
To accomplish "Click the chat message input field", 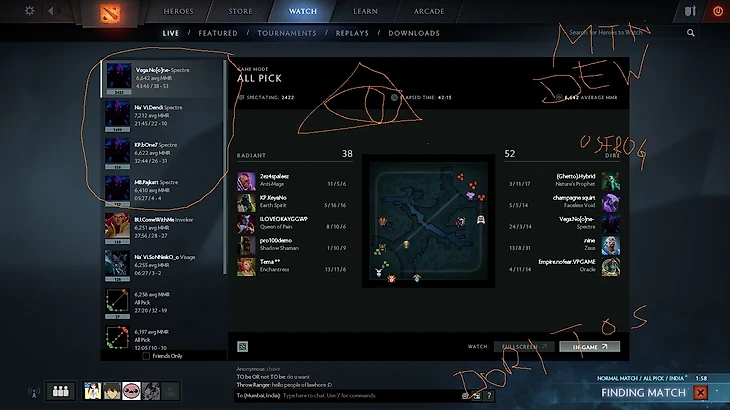I will 347,396.
